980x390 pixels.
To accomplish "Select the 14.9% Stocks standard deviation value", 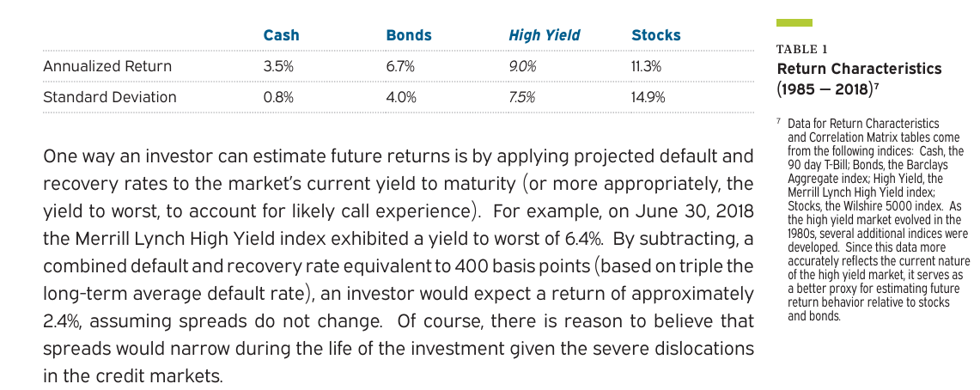I will [x=648, y=97].
